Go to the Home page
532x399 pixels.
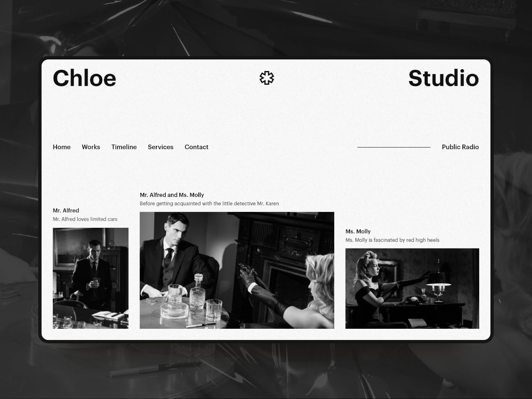pyautogui.click(x=62, y=147)
